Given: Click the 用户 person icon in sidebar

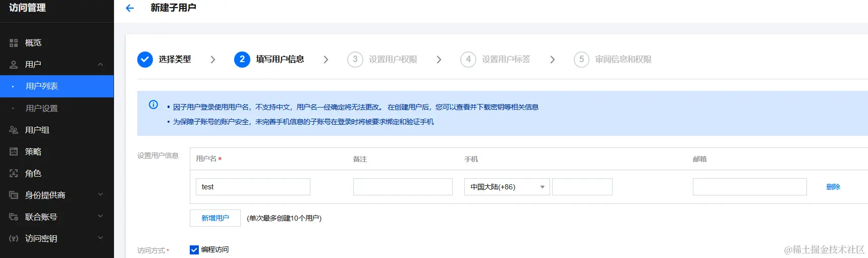Looking at the screenshot, I should coord(14,65).
